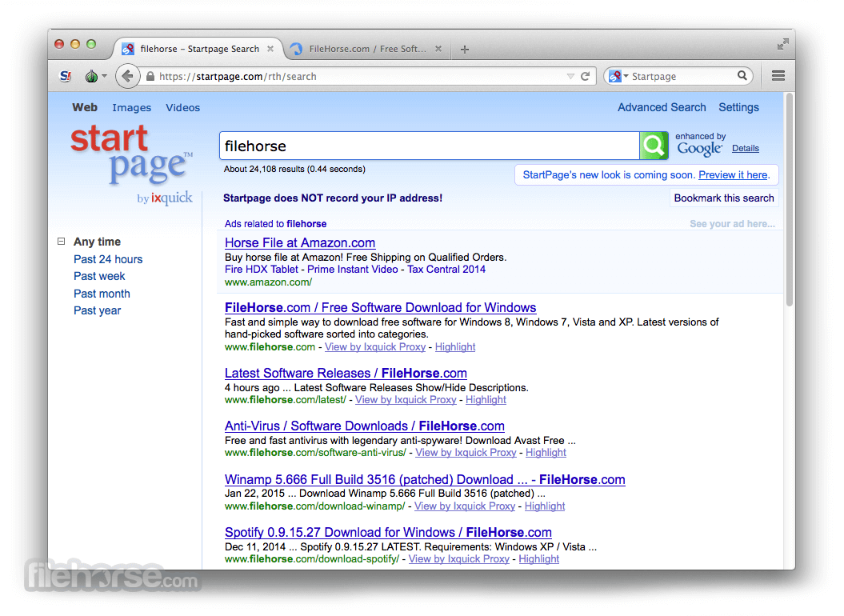This screenshot has width=844, height=616.
Task: Filter results to Past 24 hours
Action: (108, 259)
